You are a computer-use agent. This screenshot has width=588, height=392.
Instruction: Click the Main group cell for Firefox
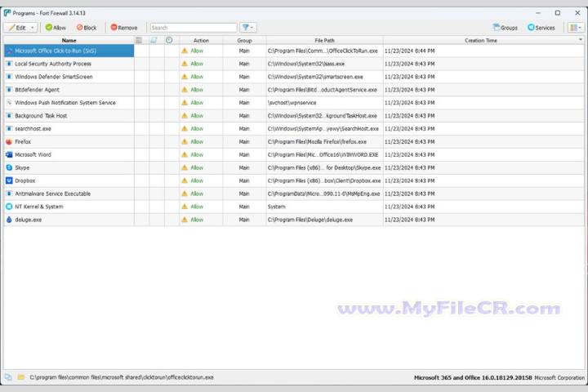(x=244, y=141)
